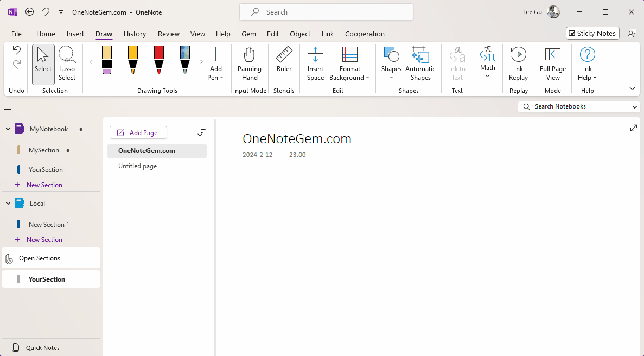The image size is (644, 356).
Task: Open the Format Background dropdown
Action: [349, 65]
